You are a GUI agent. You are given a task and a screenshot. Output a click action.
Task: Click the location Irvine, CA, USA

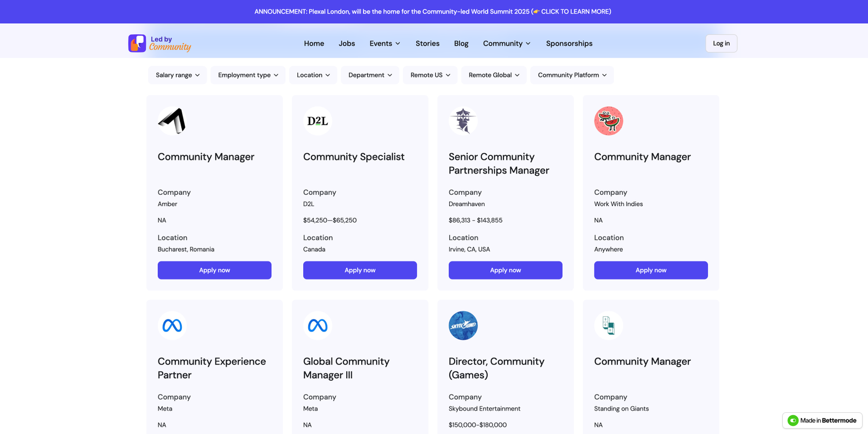pos(469,250)
